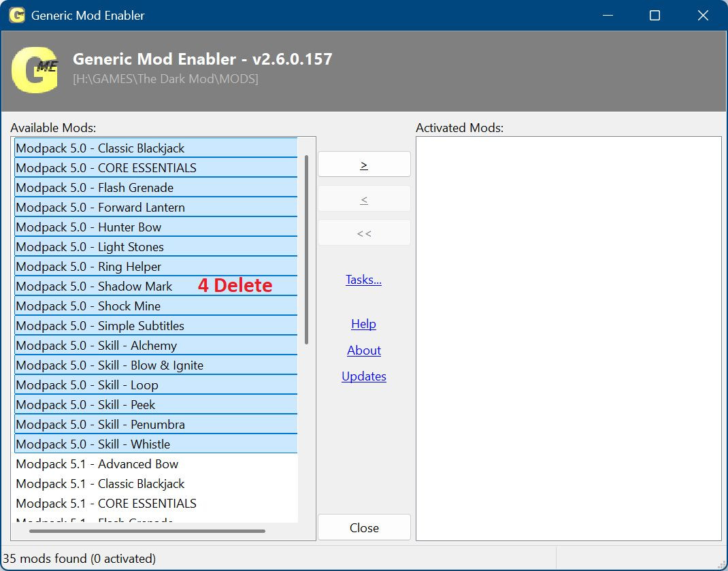Image resolution: width=728 pixels, height=571 pixels.
Task: Select Modpack 5.0 - Ring Helper
Action: click(156, 266)
